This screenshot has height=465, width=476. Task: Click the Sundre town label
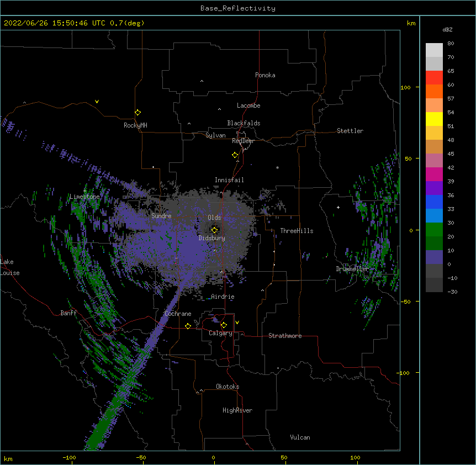point(161,216)
